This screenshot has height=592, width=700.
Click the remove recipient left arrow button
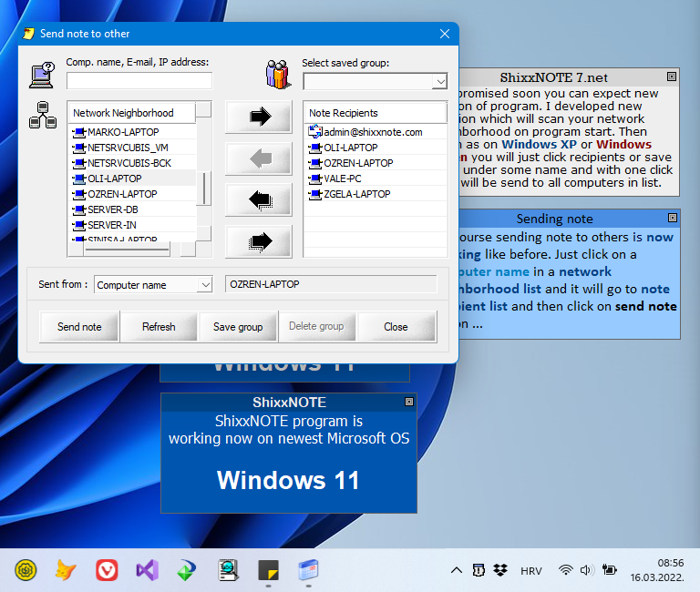tap(259, 158)
